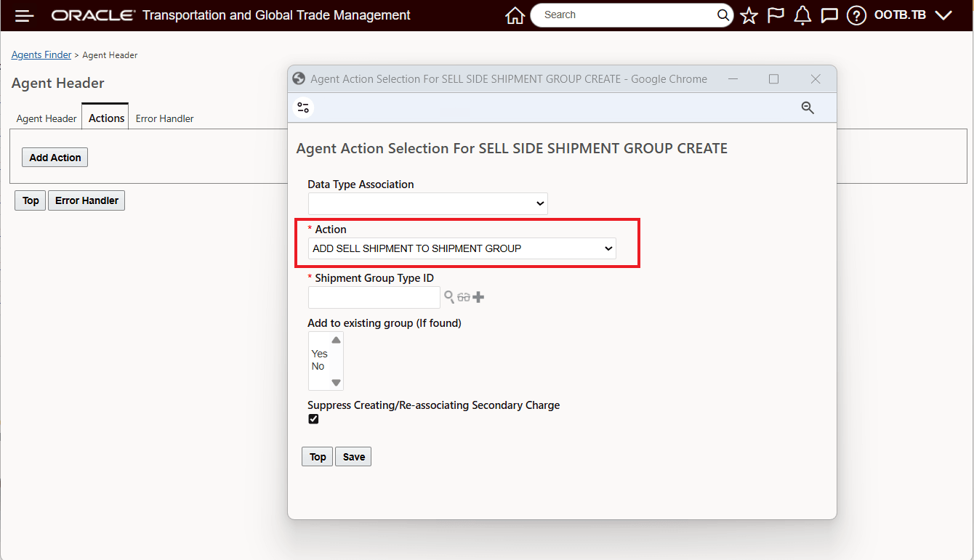Open the hamburger navigation menu
The image size is (974, 560).
(x=24, y=15)
